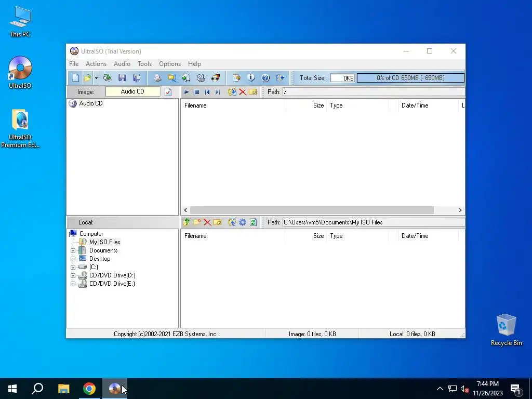Sort Local list by the Size column header
Screen dimensions: 532x399
pyautogui.click(x=305, y=236)
